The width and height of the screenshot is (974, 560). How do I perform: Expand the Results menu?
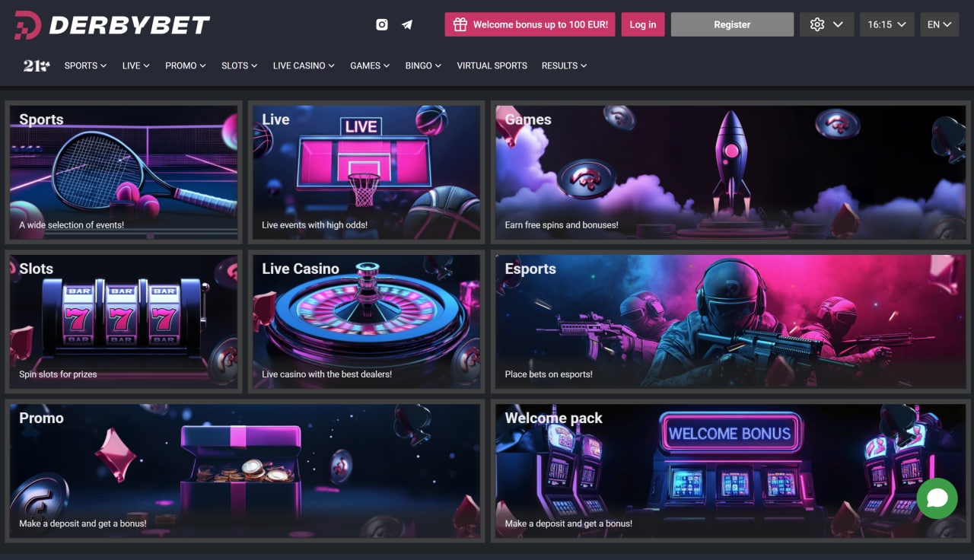point(564,66)
